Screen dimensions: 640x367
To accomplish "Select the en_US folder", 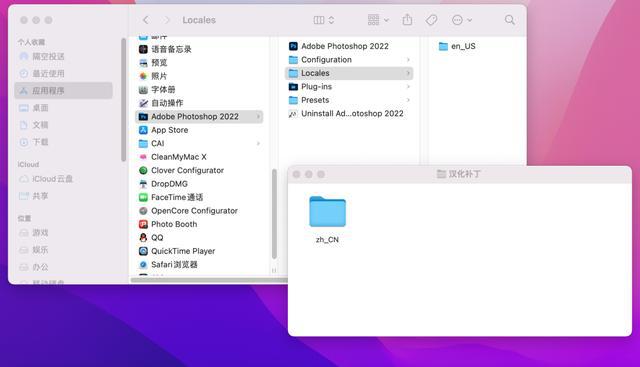I will coord(457,46).
